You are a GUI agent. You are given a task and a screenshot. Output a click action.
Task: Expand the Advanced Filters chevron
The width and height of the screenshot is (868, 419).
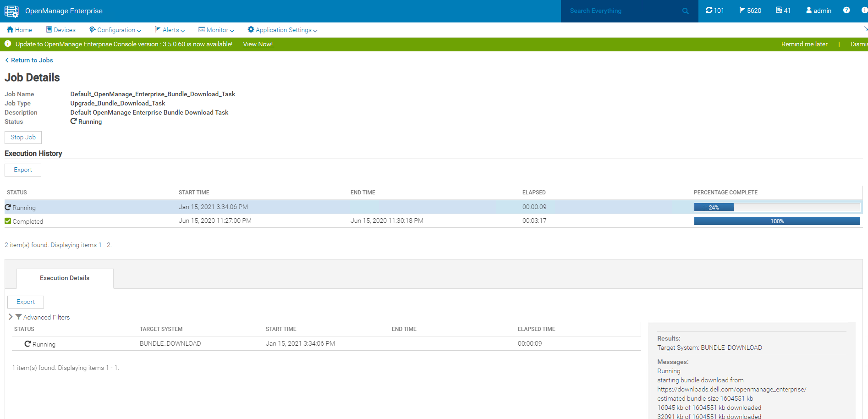point(11,317)
